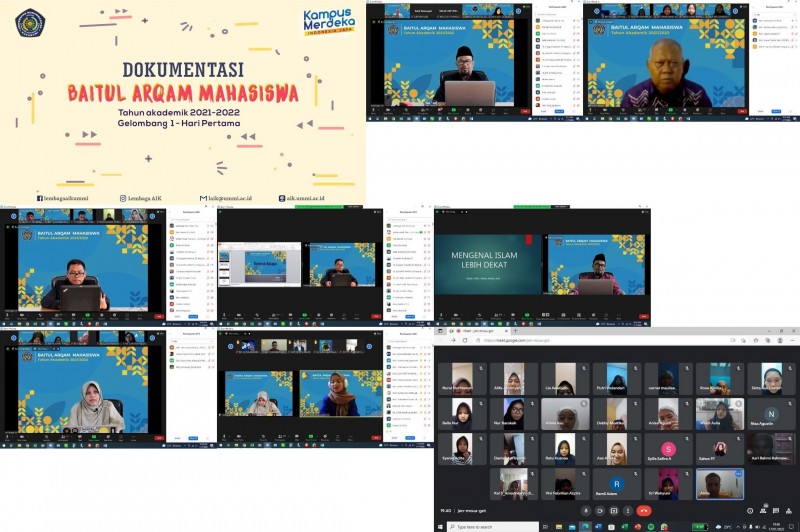
Task: Open the browser profile icon
Action: [780, 340]
